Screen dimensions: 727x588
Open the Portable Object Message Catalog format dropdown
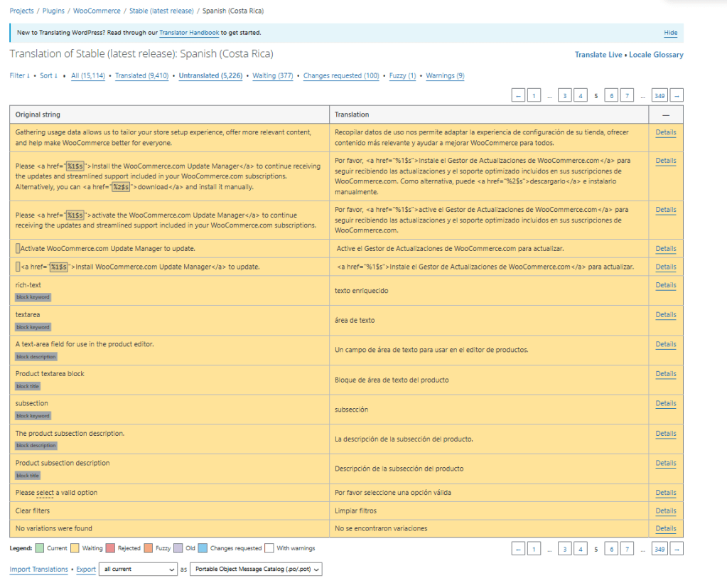coord(256,569)
